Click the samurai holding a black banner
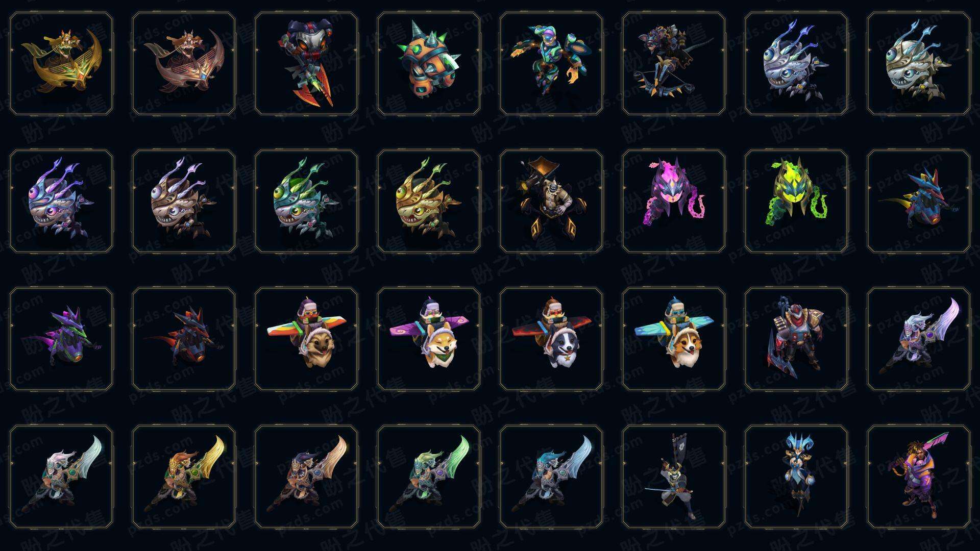The width and height of the screenshot is (980, 551). point(674,477)
